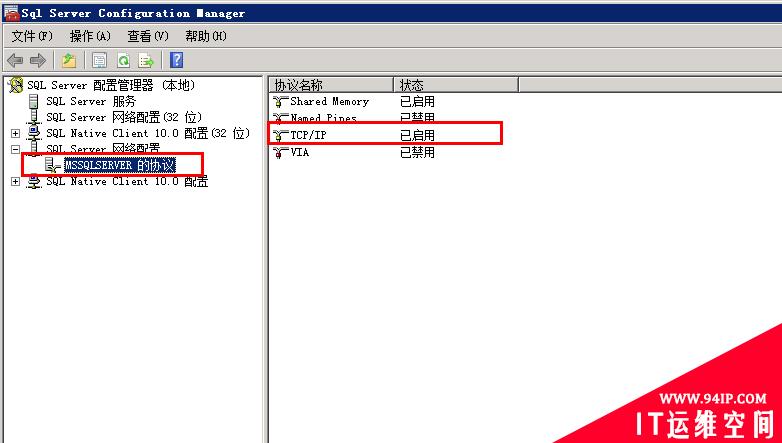
Task: Click the root configuration manager tree icon
Action: pyautogui.click(x=15, y=85)
